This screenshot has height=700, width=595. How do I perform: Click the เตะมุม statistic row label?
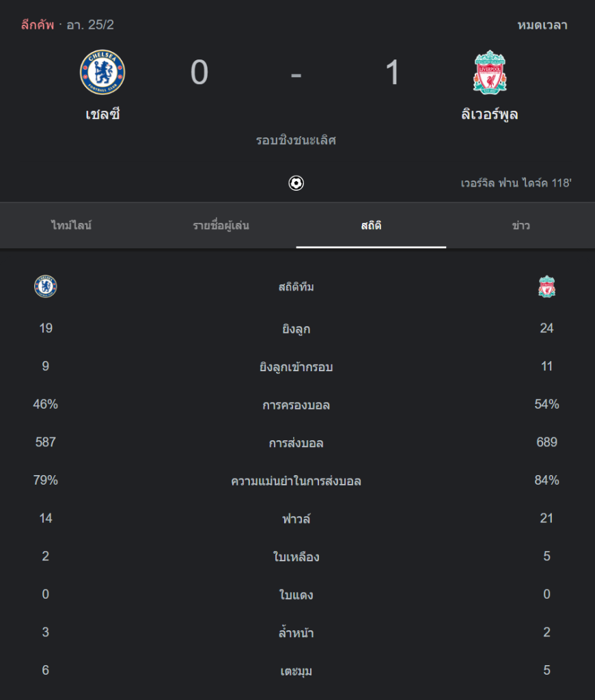296,671
